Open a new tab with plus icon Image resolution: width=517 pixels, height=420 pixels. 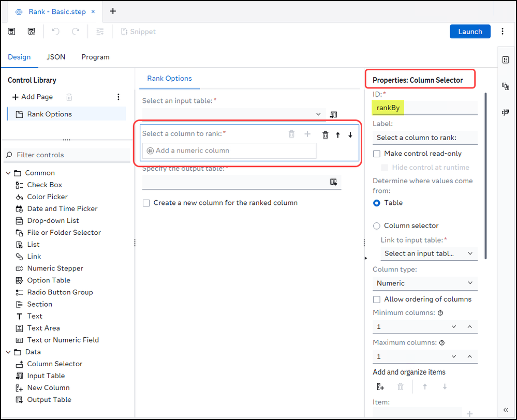click(113, 11)
